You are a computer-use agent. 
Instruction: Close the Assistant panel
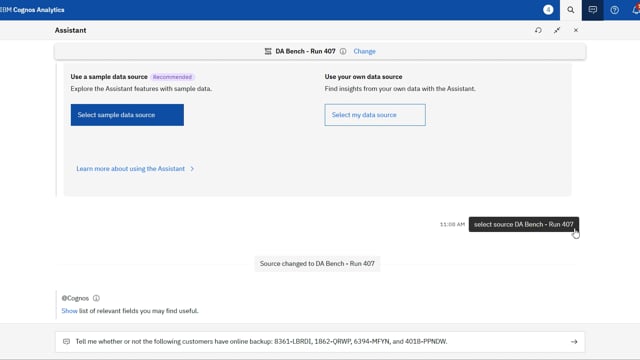click(x=576, y=30)
